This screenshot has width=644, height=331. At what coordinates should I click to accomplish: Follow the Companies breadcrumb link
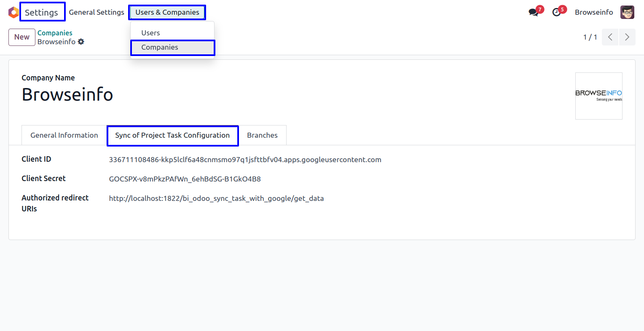tap(55, 33)
